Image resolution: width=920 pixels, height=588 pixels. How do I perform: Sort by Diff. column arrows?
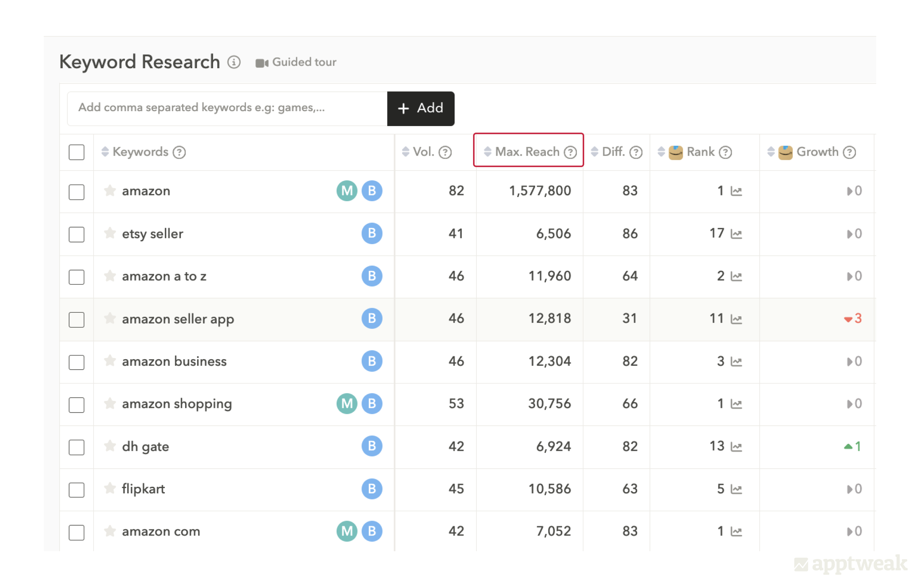tap(595, 152)
